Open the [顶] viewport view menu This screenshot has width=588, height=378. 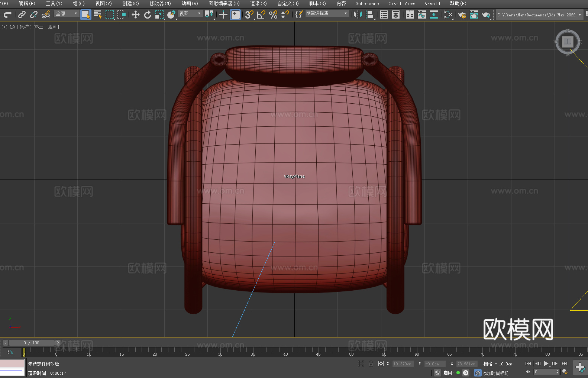coord(14,27)
